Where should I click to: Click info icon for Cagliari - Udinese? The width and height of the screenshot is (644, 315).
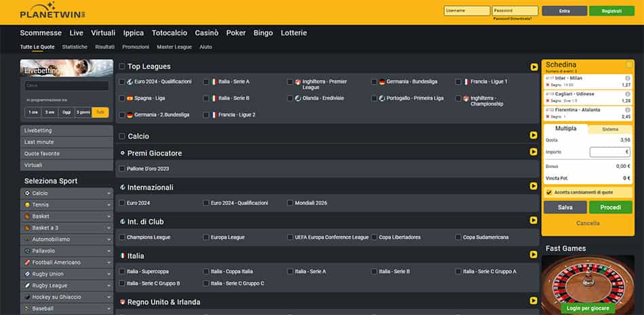point(628,94)
